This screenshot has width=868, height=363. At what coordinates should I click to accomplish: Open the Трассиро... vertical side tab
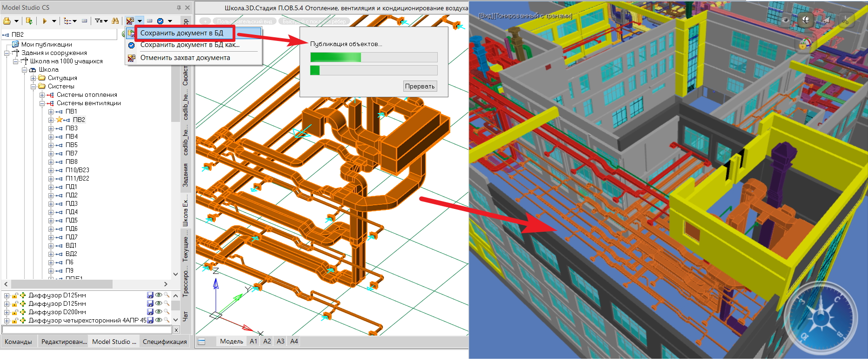[186, 282]
